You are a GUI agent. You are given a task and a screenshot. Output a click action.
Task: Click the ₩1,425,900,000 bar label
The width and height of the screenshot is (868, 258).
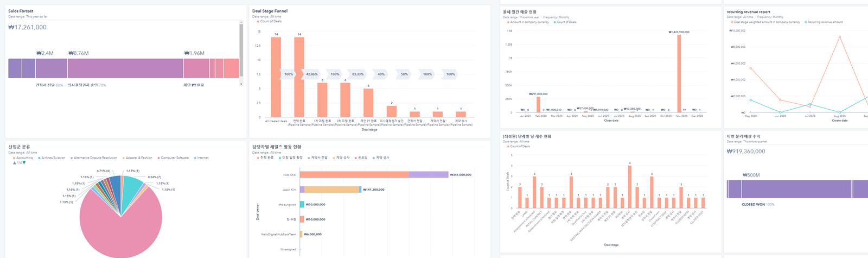pos(679,32)
